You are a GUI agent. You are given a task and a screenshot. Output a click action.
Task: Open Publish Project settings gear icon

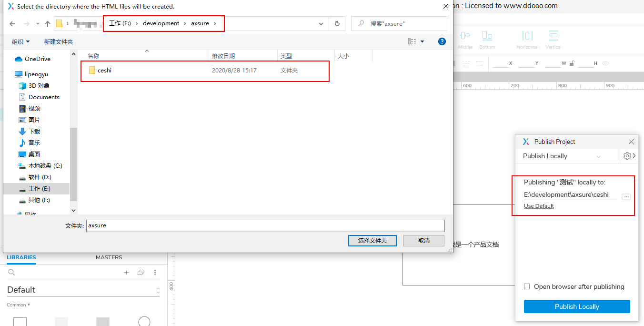[x=626, y=156]
